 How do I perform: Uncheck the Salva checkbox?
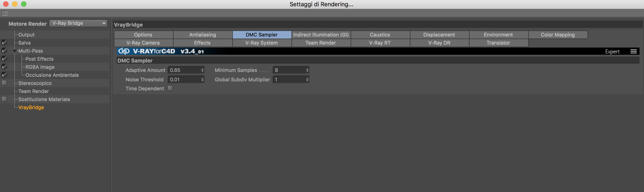(x=4, y=42)
